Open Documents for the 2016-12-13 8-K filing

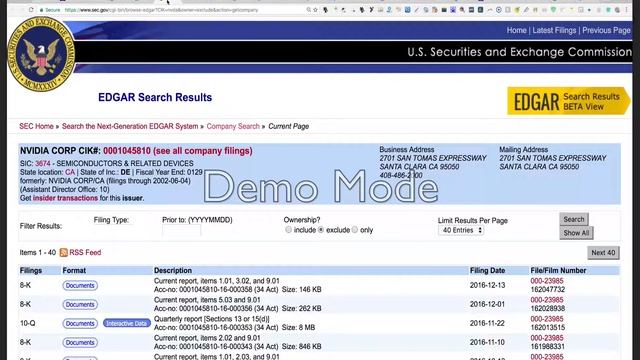(80, 285)
